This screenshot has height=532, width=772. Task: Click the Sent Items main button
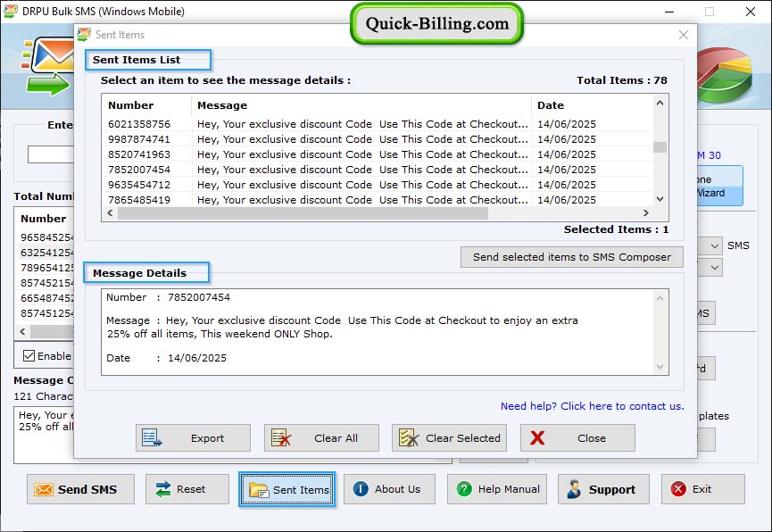tap(287, 489)
